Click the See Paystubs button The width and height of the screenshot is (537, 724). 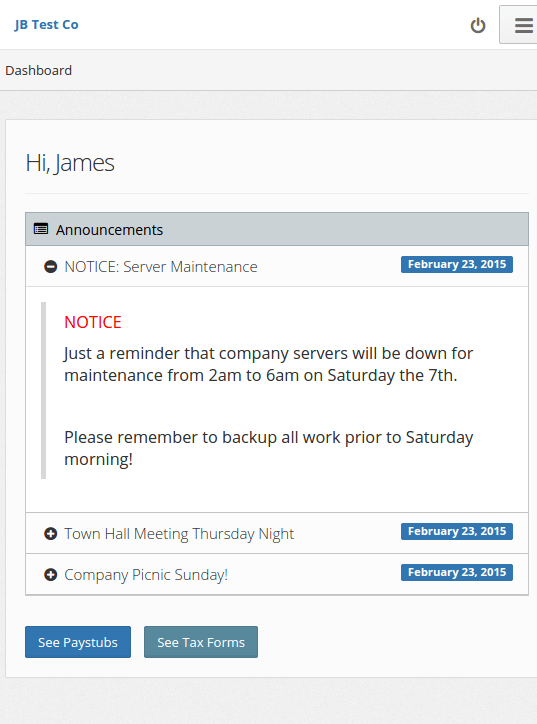[x=78, y=642]
